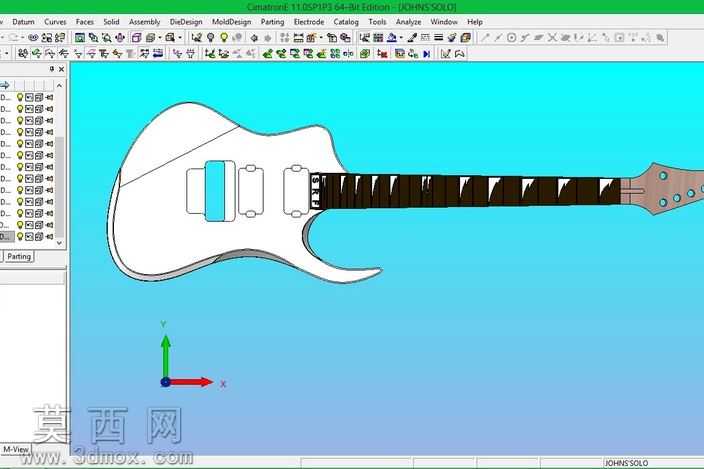Close the side tree panel with X
Viewport: 704px width, 469px height.
pyautogui.click(x=62, y=69)
